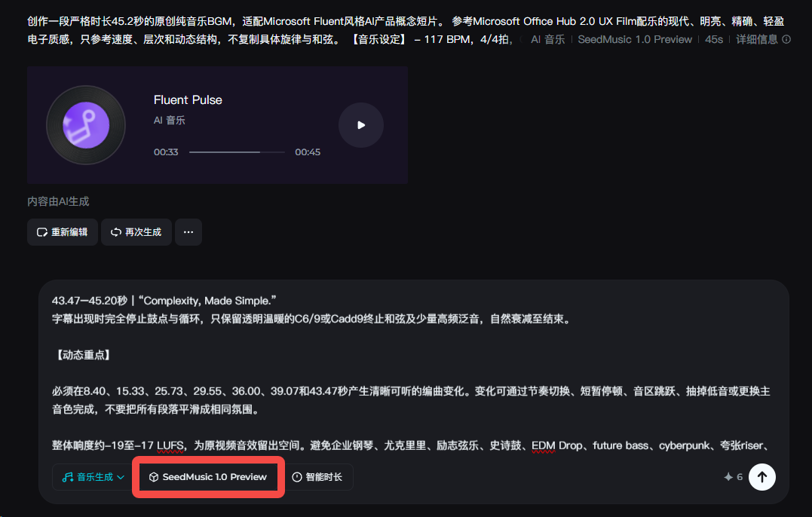Open the 音乐生成 mode dropdown
This screenshot has width=812, height=517.
click(93, 477)
